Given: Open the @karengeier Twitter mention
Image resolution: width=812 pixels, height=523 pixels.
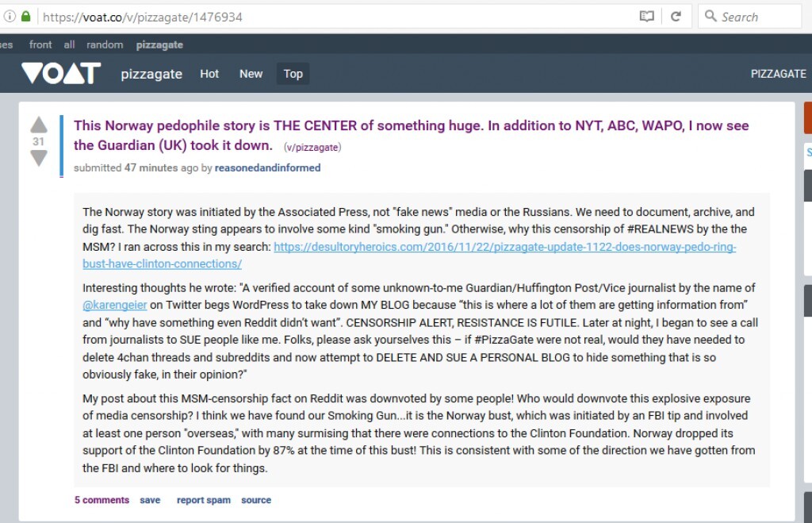Looking at the screenshot, I should 117,306.
